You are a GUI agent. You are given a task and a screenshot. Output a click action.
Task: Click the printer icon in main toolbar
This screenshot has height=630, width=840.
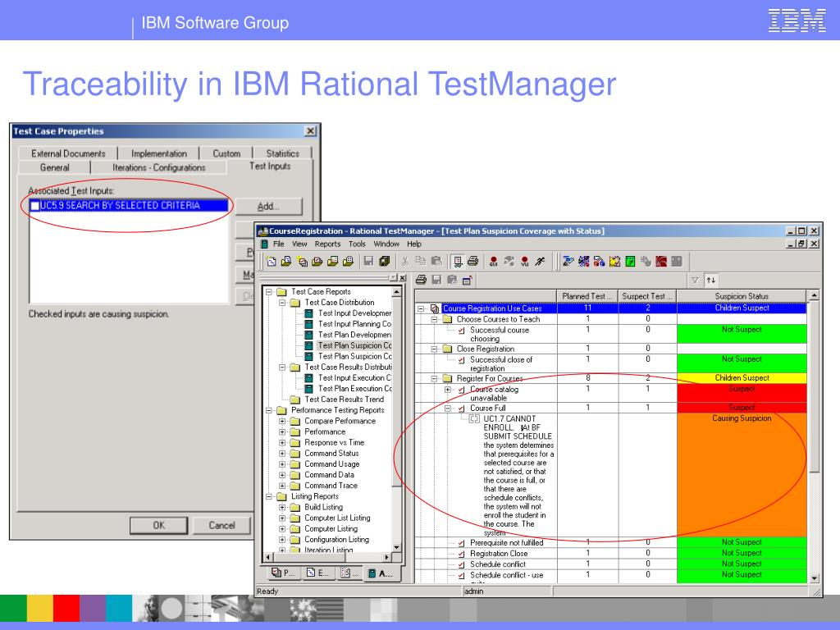tap(472, 261)
